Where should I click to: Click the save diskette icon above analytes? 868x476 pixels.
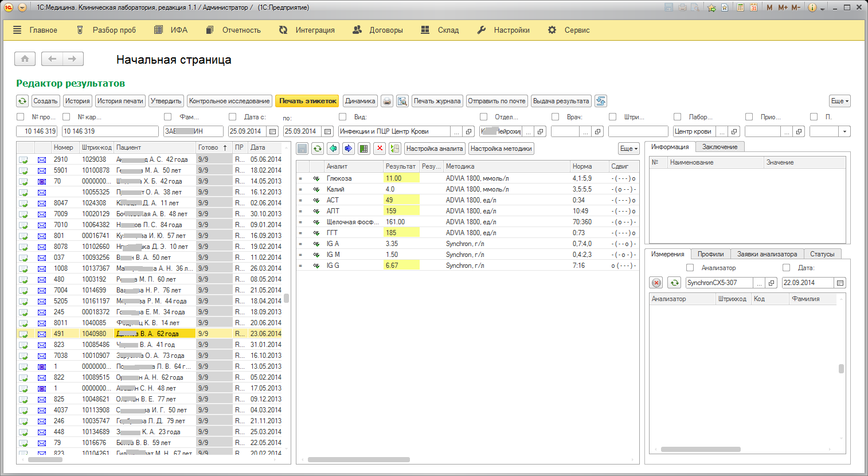tap(302, 149)
